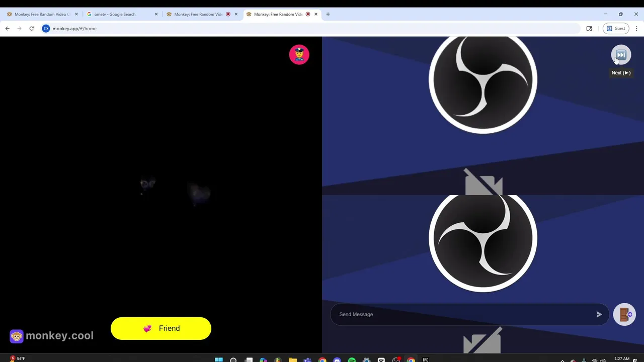Open File Explorer folder on taskbar
The height and width of the screenshot is (362, 644).
tap(292, 359)
